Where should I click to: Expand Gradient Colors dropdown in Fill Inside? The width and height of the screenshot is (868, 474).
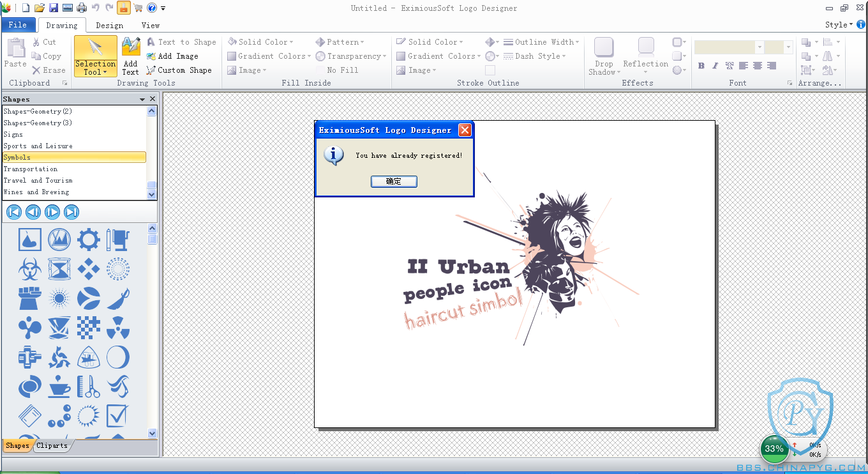[269, 56]
